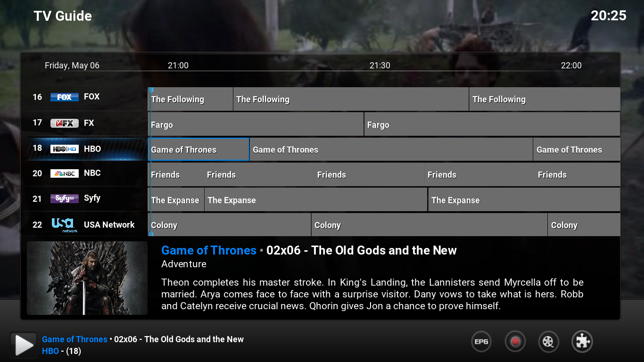Click the 22:00 time marker
Screen dimensions: 644x362
pyautogui.click(x=571, y=66)
